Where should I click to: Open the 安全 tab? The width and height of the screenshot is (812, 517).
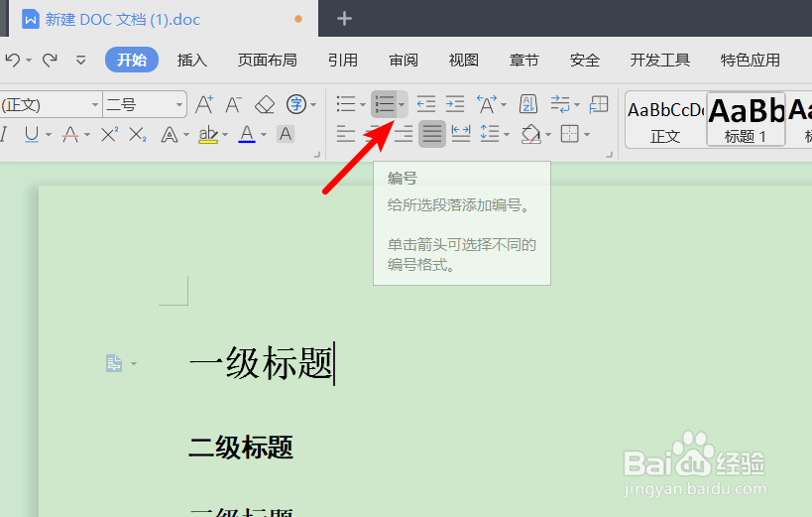tap(585, 61)
